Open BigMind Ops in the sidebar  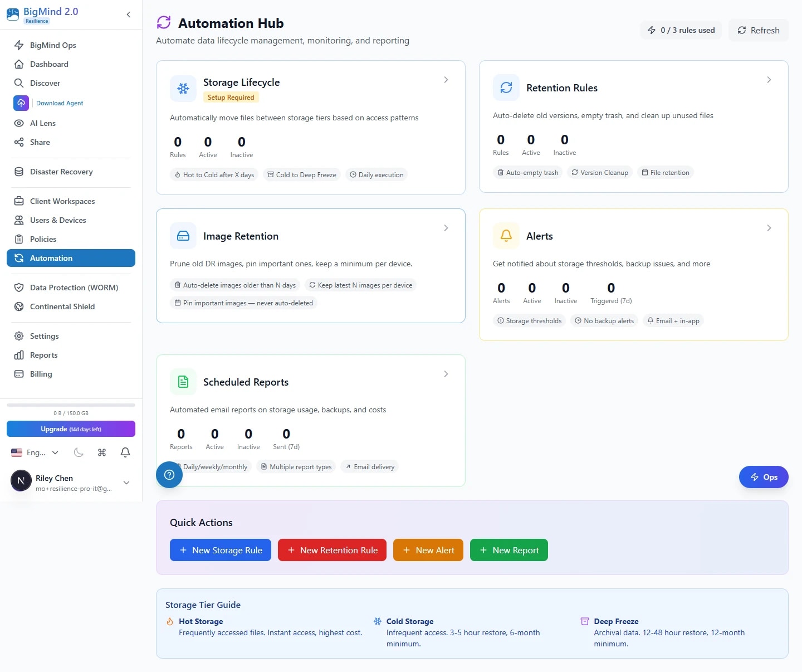[x=71, y=45]
